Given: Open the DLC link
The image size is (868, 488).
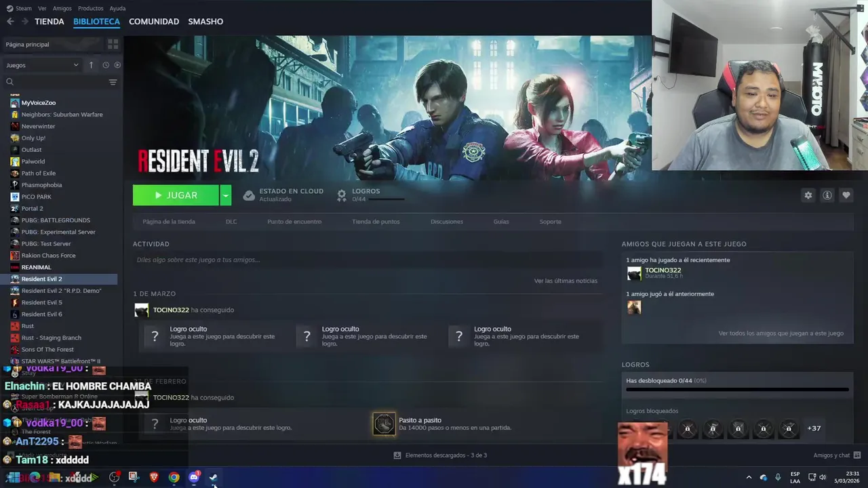Looking at the screenshot, I should coord(231,222).
